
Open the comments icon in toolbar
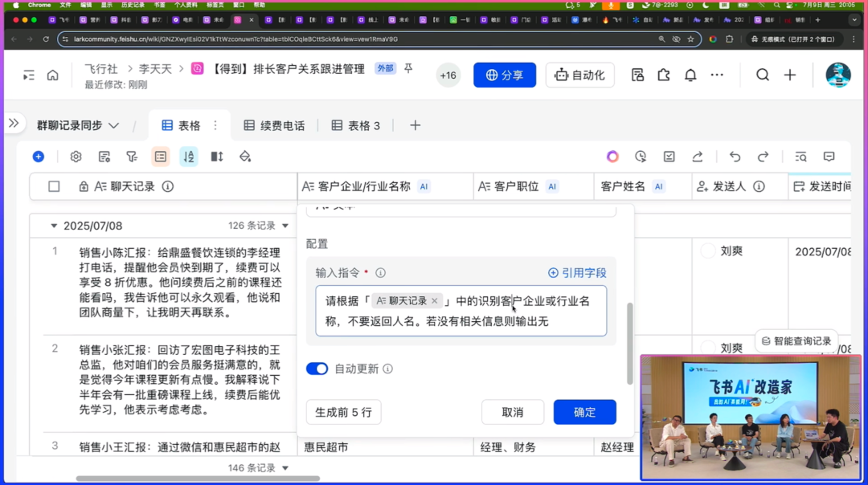pyautogui.click(x=829, y=157)
